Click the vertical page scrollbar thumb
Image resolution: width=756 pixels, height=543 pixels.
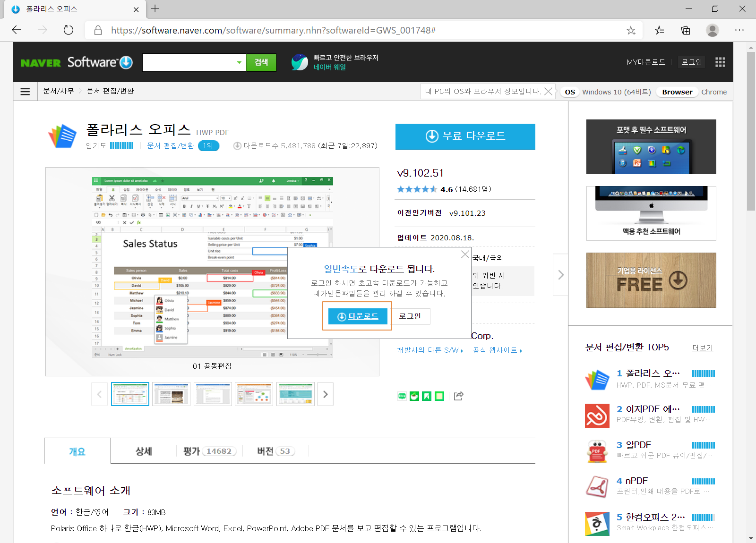tap(751, 131)
